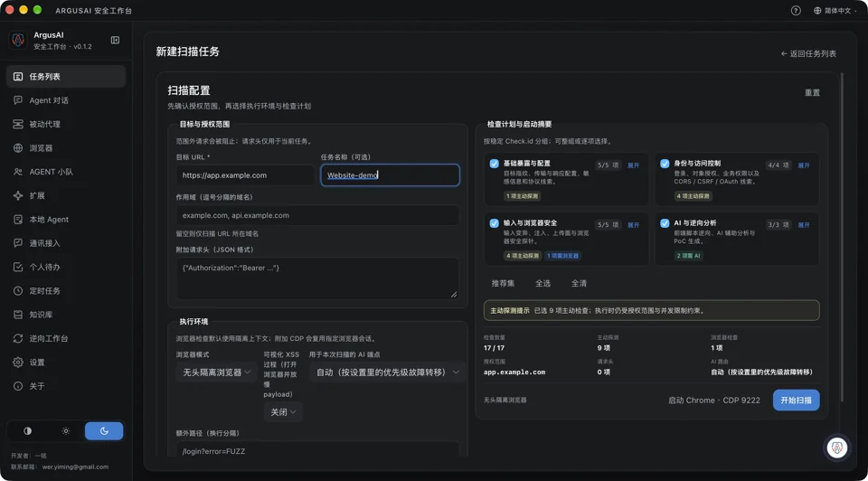The height and width of the screenshot is (481, 868).
Task: Open the AI 端点 自动 dropdown
Action: click(386, 373)
